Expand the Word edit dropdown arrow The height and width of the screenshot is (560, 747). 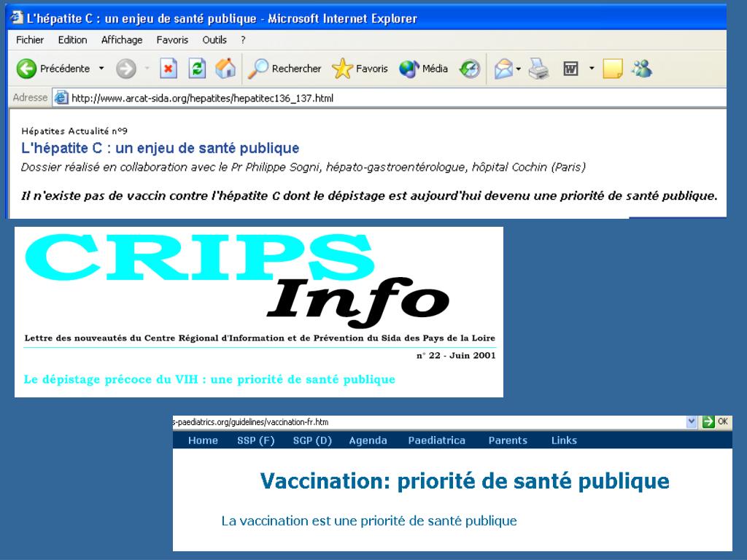[592, 69]
